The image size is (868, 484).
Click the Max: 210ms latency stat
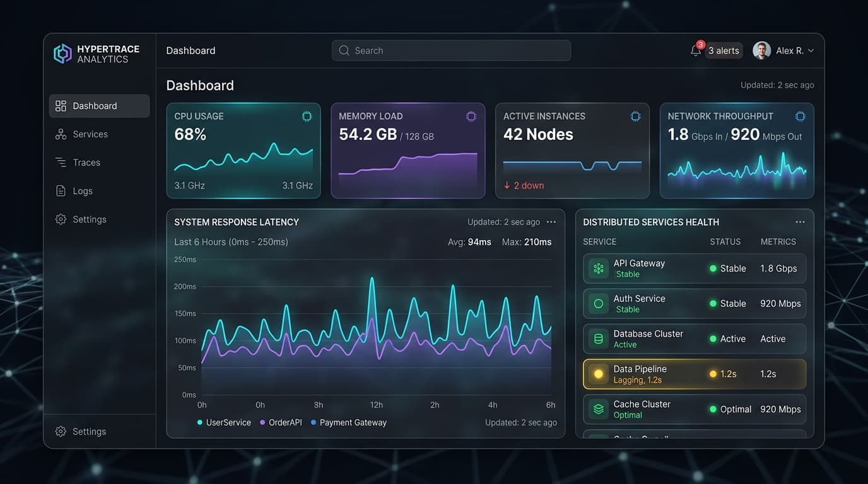(527, 242)
